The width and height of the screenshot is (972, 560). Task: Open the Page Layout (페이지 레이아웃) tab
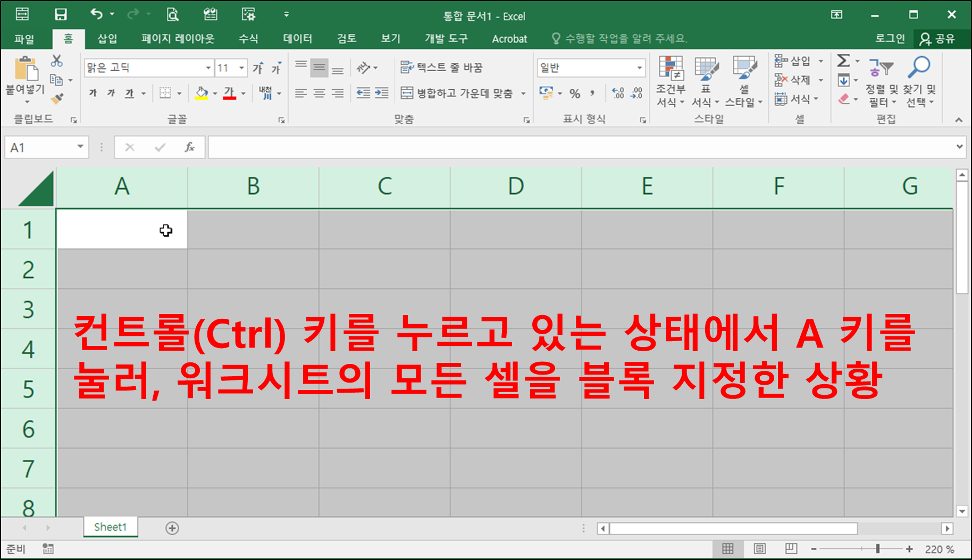pos(178,39)
